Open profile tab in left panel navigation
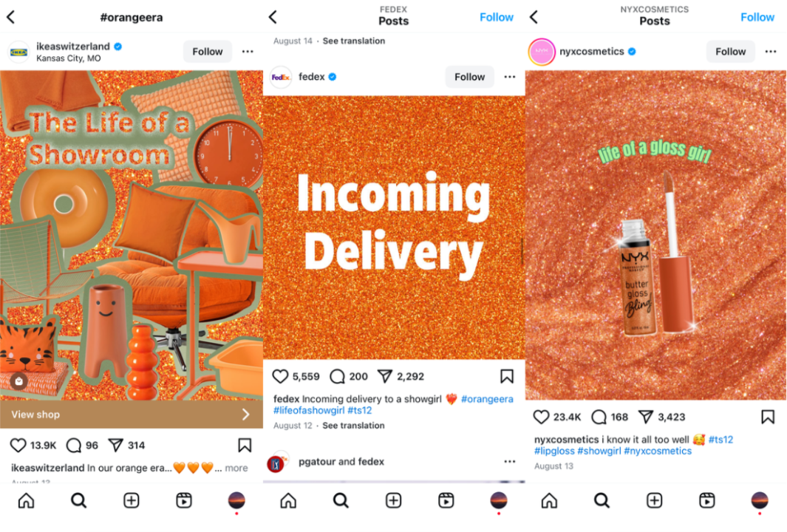Image resolution: width=787 pixels, height=532 pixels. click(x=236, y=500)
